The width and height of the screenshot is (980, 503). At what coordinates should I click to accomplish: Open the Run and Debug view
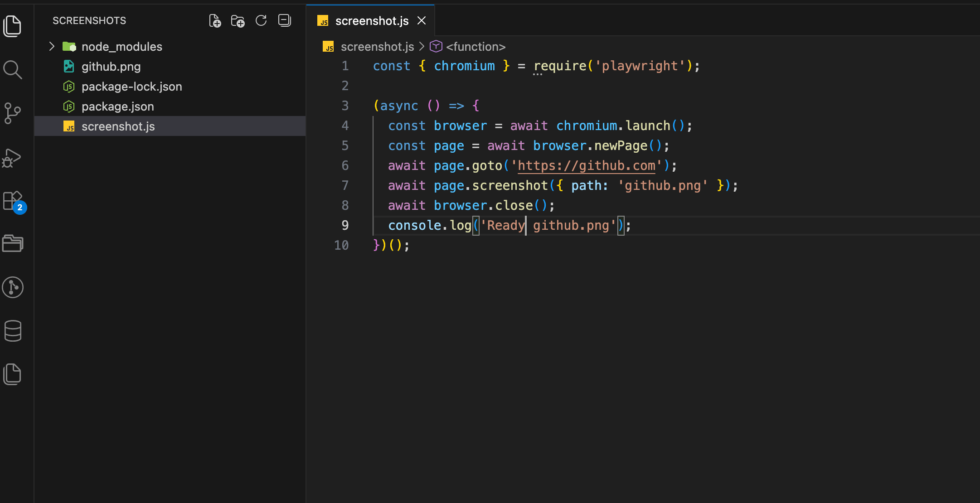pyautogui.click(x=13, y=158)
